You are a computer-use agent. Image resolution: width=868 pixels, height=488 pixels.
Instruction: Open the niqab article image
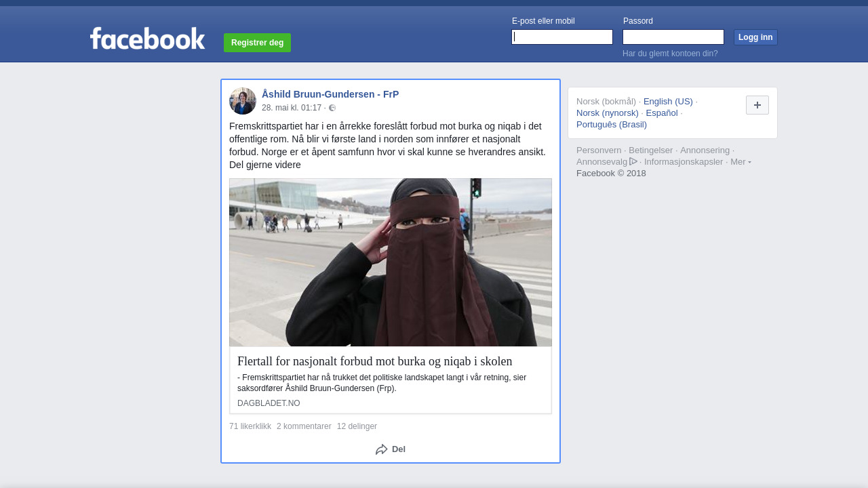coord(391,262)
